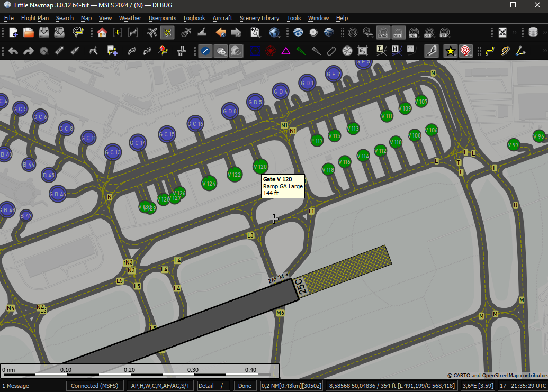Click the Done status bar field

(245, 386)
